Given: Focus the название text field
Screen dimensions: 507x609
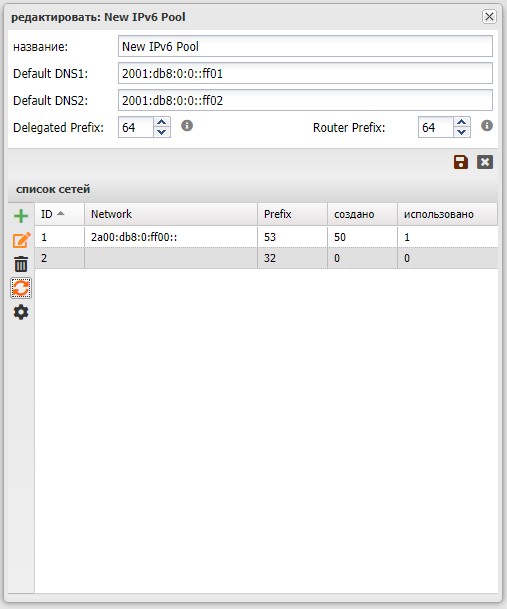Looking at the screenshot, I should 305,46.
